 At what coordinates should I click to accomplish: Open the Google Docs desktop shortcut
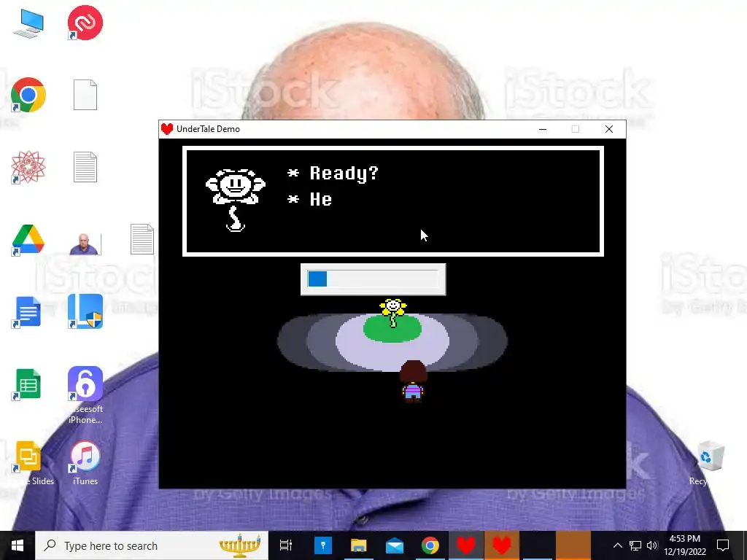[x=28, y=311]
